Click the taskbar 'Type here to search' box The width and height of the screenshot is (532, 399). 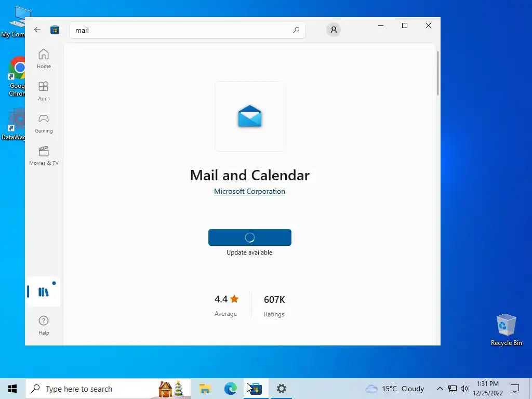click(108, 389)
